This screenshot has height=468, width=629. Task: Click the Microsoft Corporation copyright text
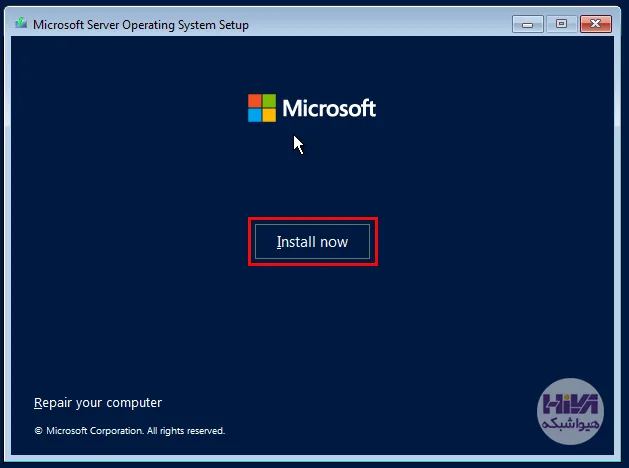130,431
